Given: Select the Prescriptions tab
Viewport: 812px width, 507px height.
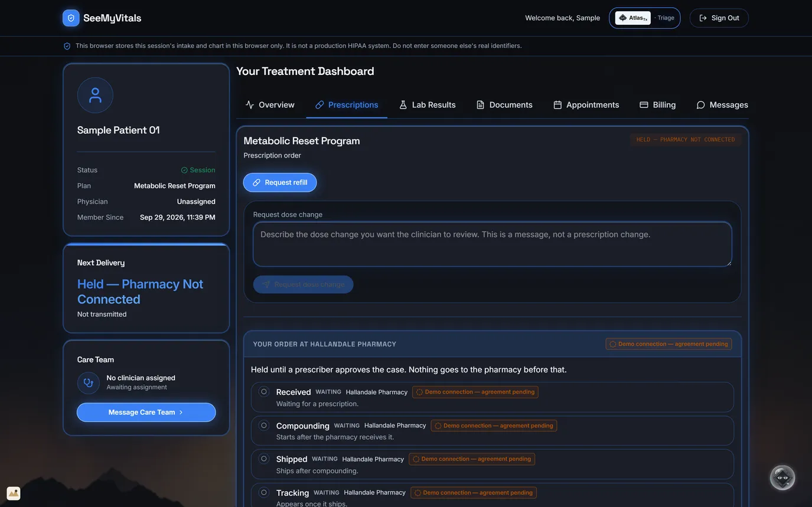Looking at the screenshot, I should click(347, 104).
